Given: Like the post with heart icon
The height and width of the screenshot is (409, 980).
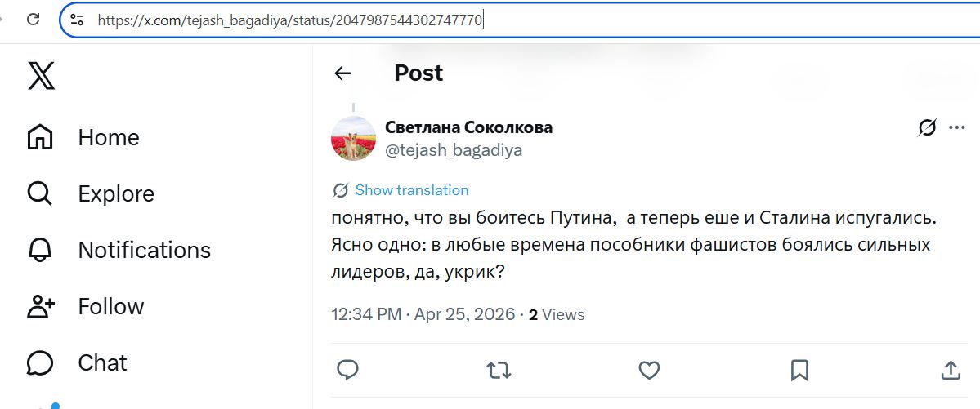Looking at the screenshot, I should pos(649,370).
